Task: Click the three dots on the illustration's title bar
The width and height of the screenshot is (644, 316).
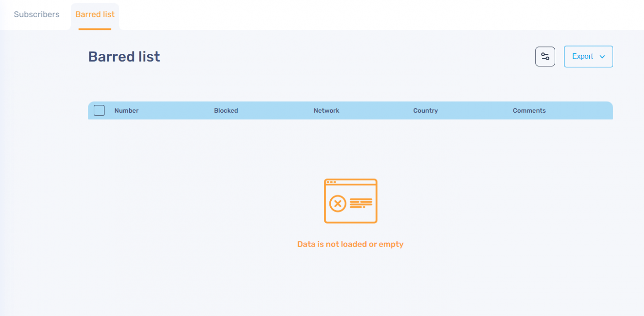Action: 331,182
